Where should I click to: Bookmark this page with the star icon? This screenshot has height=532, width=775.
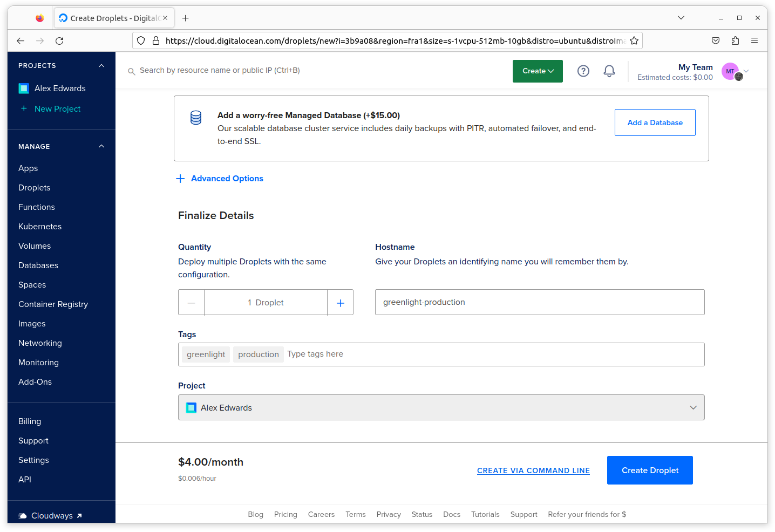(634, 40)
